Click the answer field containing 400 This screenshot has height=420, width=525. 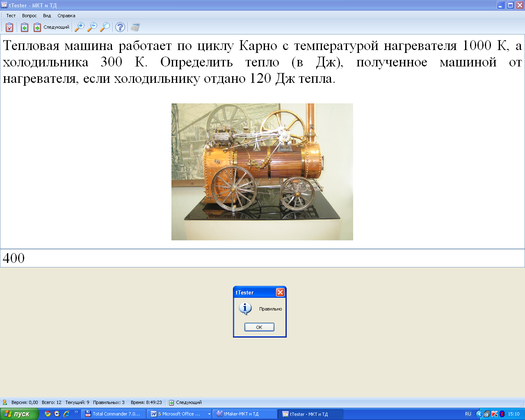(x=262, y=258)
